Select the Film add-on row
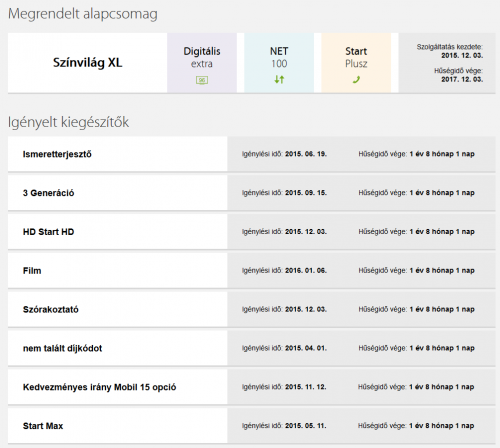 (252, 270)
